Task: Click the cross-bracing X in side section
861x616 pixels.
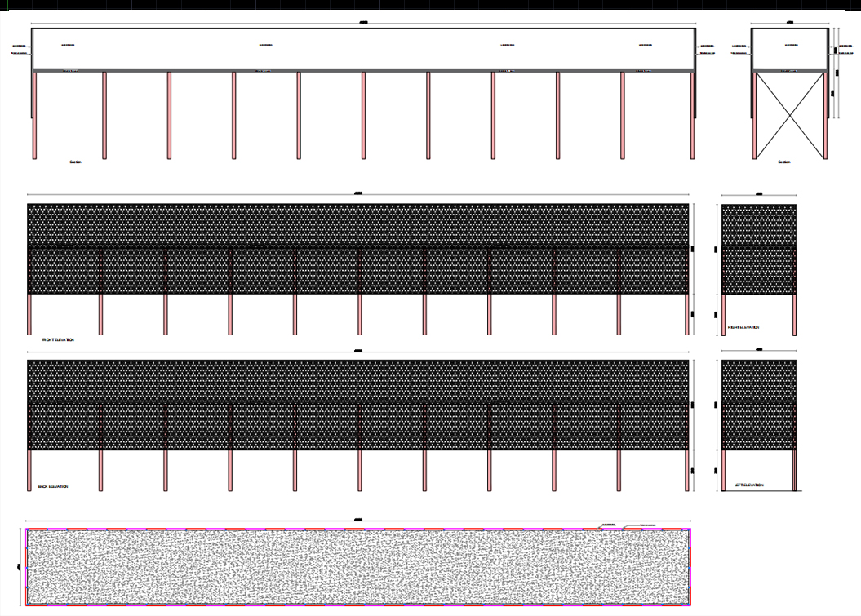Action: 790,115
